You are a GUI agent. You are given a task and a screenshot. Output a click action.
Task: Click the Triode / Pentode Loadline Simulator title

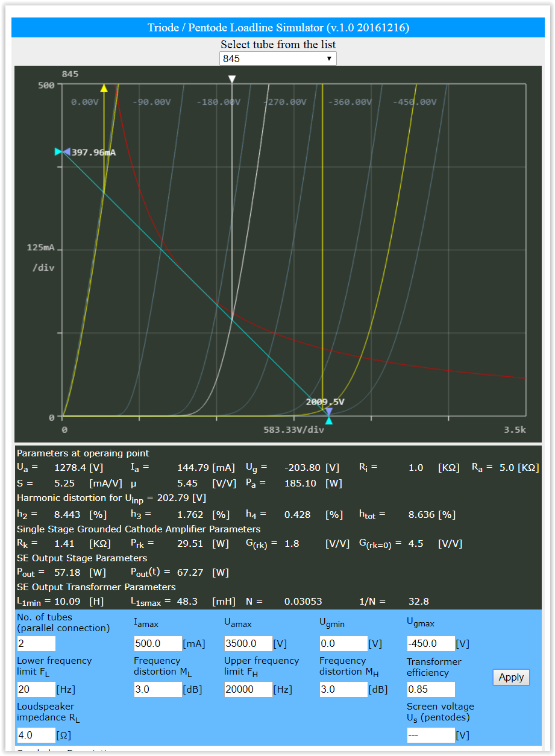(x=278, y=28)
